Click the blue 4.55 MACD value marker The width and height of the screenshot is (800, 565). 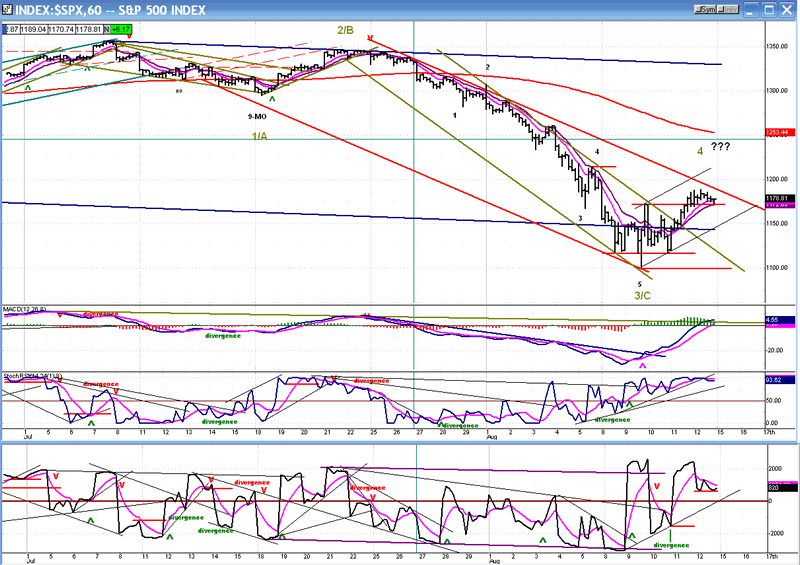pyautogui.click(x=778, y=319)
